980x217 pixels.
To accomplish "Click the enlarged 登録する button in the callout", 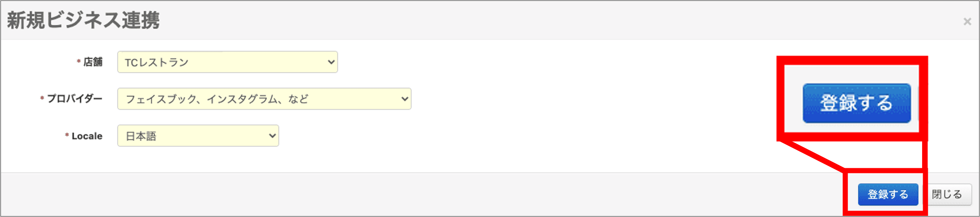I will tap(856, 103).
